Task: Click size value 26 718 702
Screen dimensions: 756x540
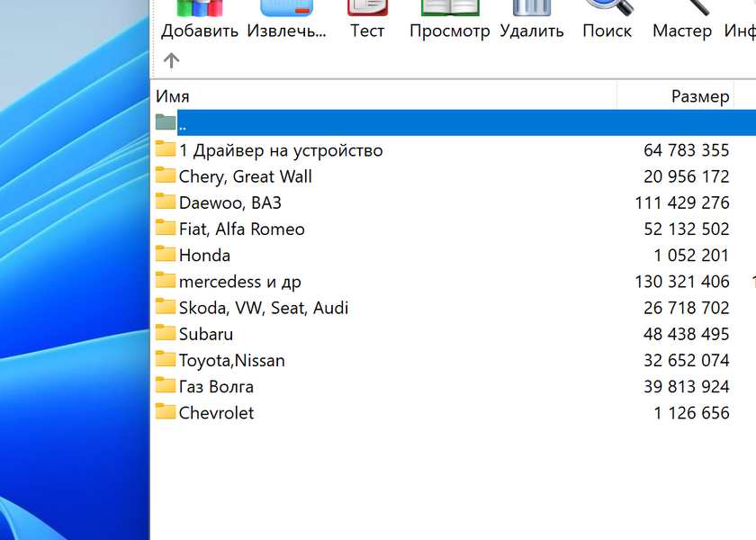Action: click(x=686, y=308)
